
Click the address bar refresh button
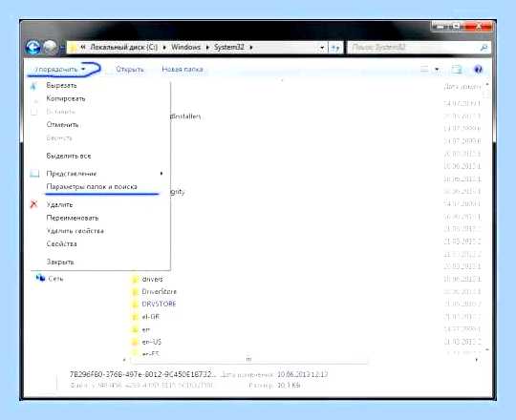pyautogui.click(x=335, y=48)
